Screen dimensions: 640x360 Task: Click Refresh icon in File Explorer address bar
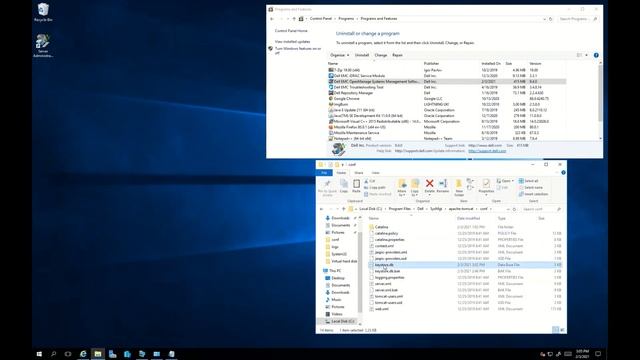click(514, 209)
